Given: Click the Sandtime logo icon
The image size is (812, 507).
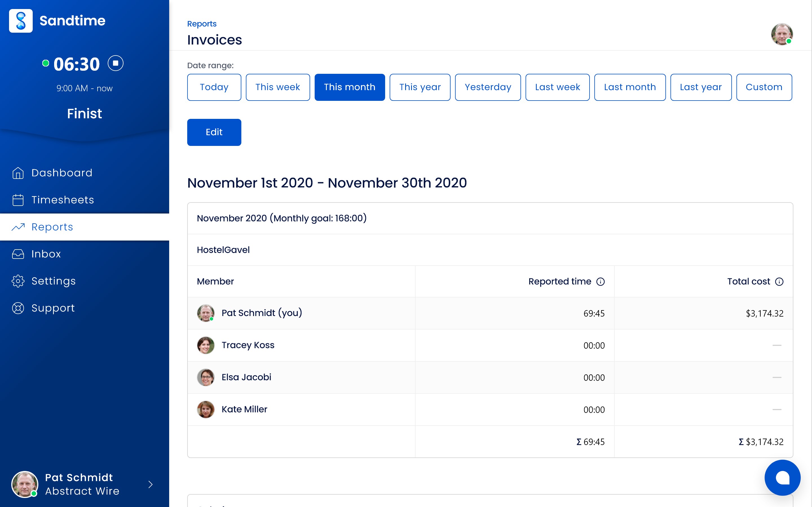Looking at the screenshot, I should point(21,21).
